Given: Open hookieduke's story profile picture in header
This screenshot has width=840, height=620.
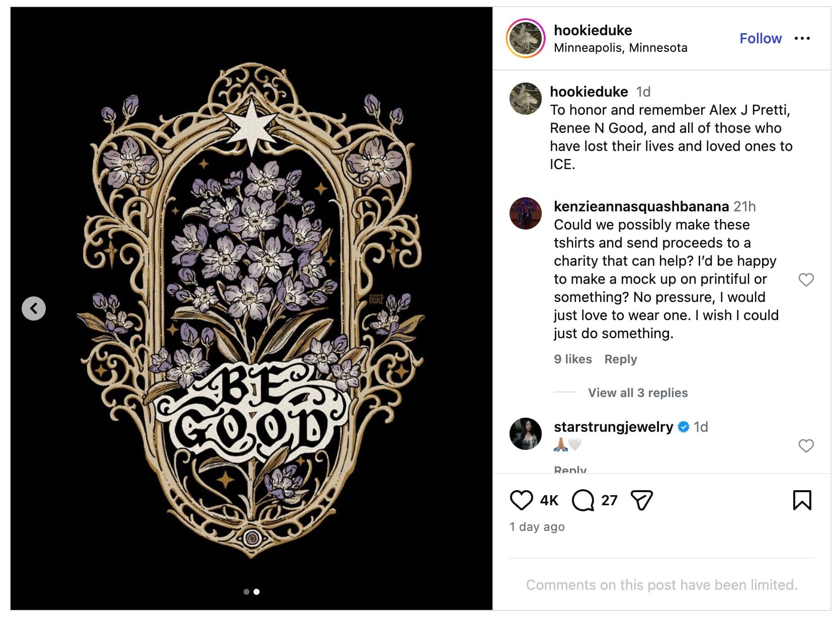Looking at the screenshot, I should [526, 38].
